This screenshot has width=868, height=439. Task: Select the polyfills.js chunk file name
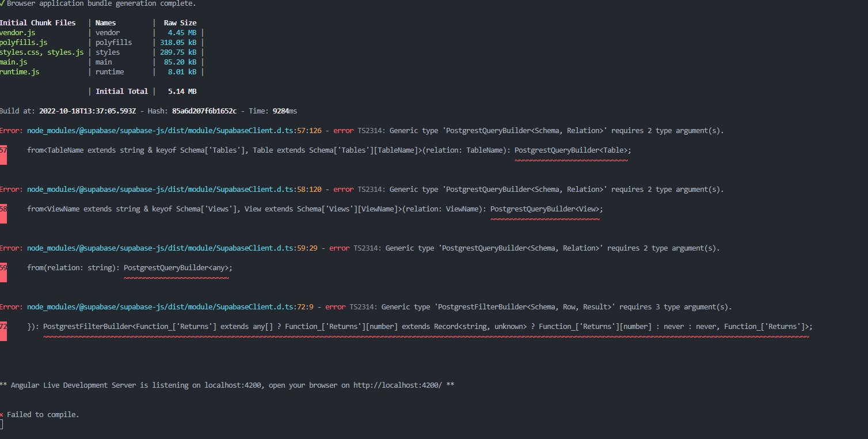pos(24,43)
